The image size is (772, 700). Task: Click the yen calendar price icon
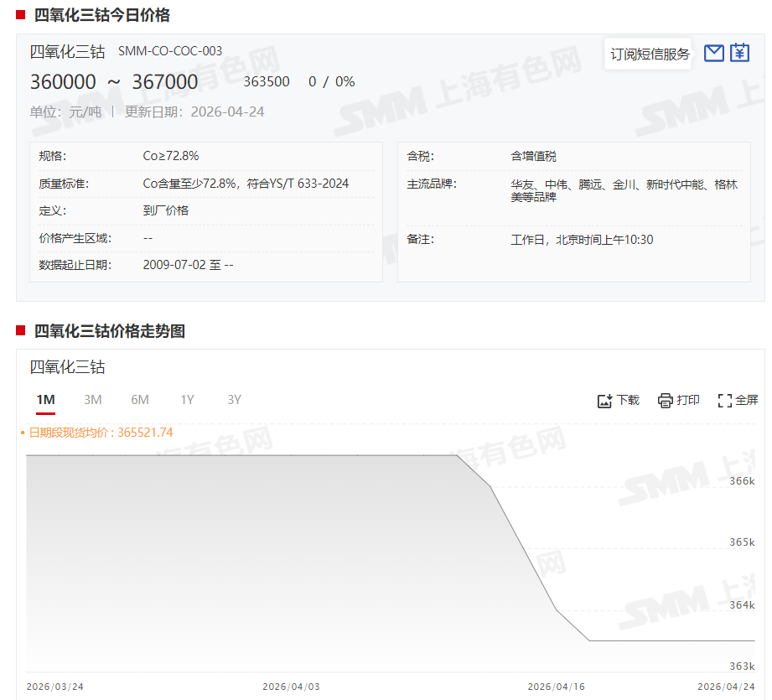tap(739, 53)
